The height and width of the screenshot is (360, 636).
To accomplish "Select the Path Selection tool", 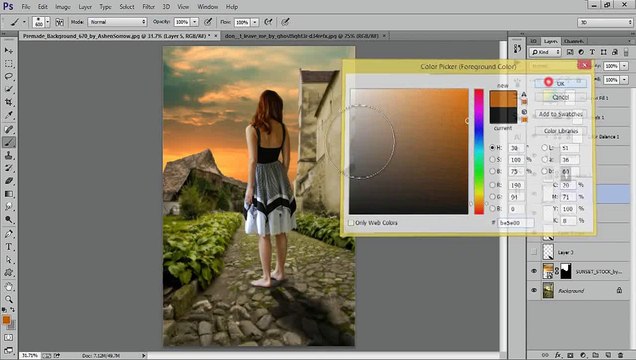I will pyautogui.click(x=9, y=260).
